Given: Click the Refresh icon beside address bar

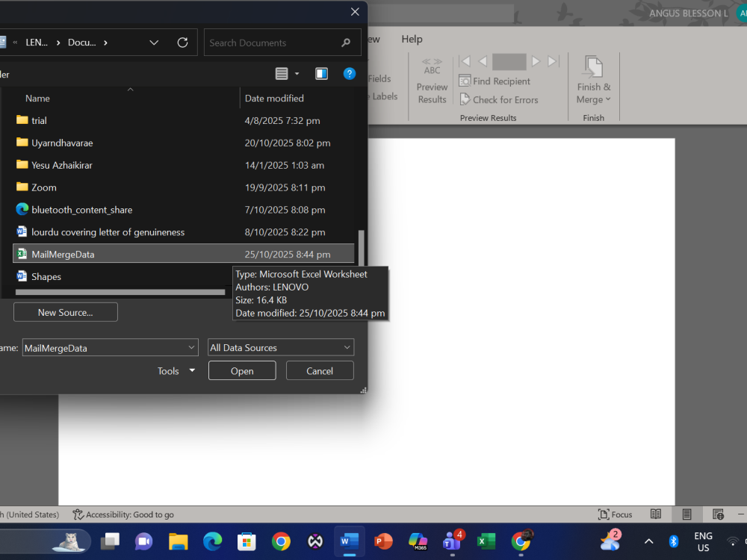Looking at the screenshot, I should point(182,43).
